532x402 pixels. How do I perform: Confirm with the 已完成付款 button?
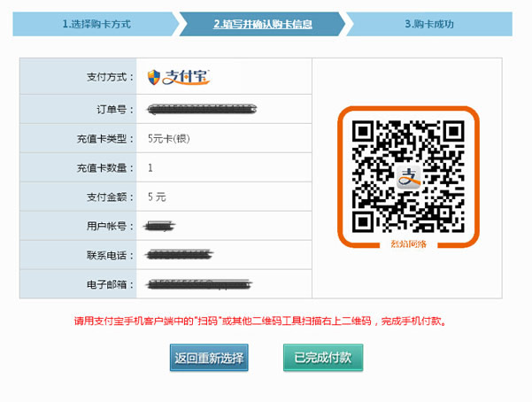323,358
